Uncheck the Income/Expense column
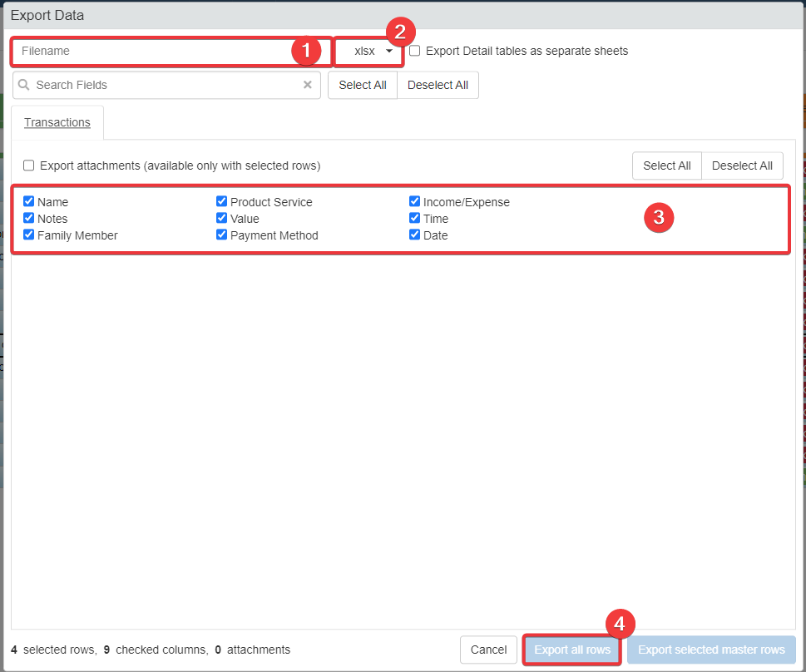Screen dimensions: 806x672 pos(415,201)
